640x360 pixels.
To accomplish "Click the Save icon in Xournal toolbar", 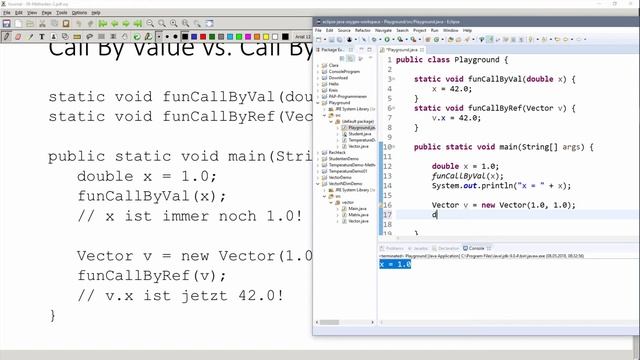I will pyautogui.click(x=7, y=24).
